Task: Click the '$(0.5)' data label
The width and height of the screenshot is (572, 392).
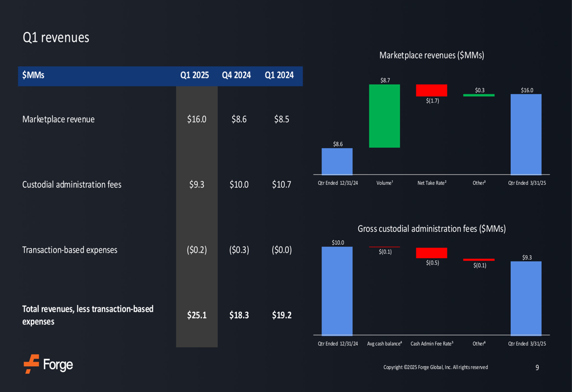Action: pyautogui.click(x=432, y=263)
